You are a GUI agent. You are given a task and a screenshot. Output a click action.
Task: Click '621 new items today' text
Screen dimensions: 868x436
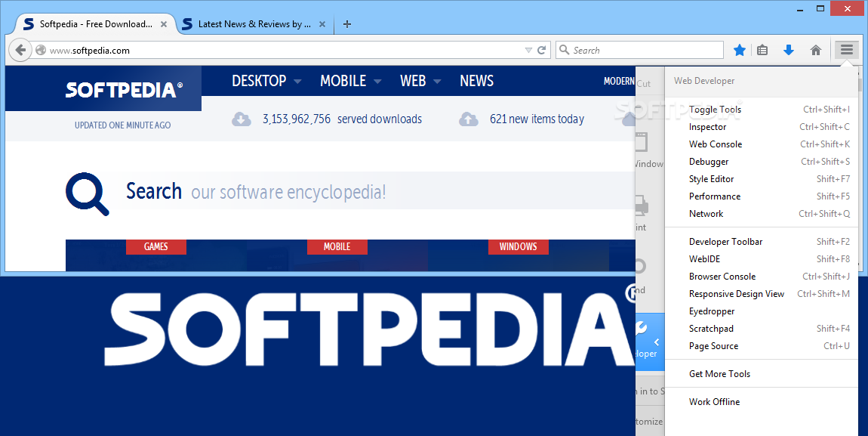[537, 119]
